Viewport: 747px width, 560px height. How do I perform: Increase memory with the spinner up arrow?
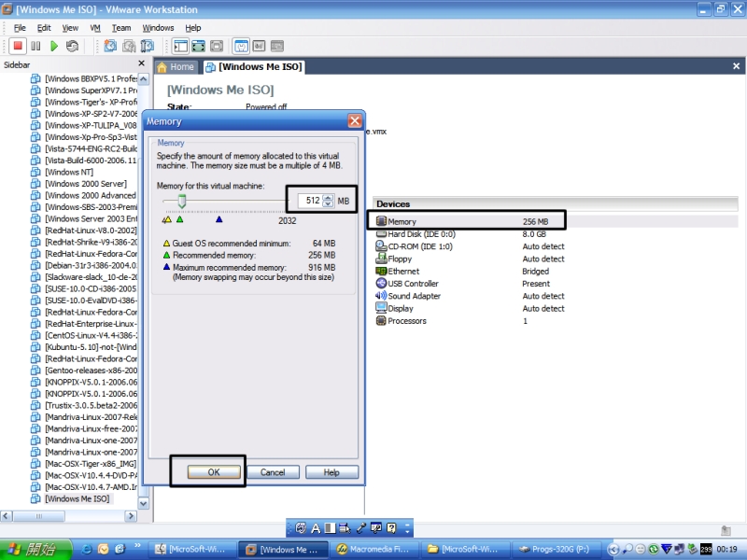328,197
